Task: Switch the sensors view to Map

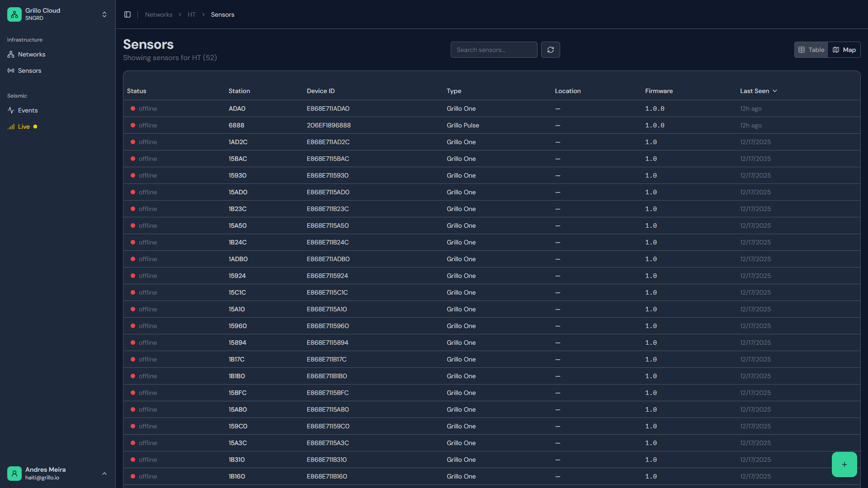Action: pos(844,50)
